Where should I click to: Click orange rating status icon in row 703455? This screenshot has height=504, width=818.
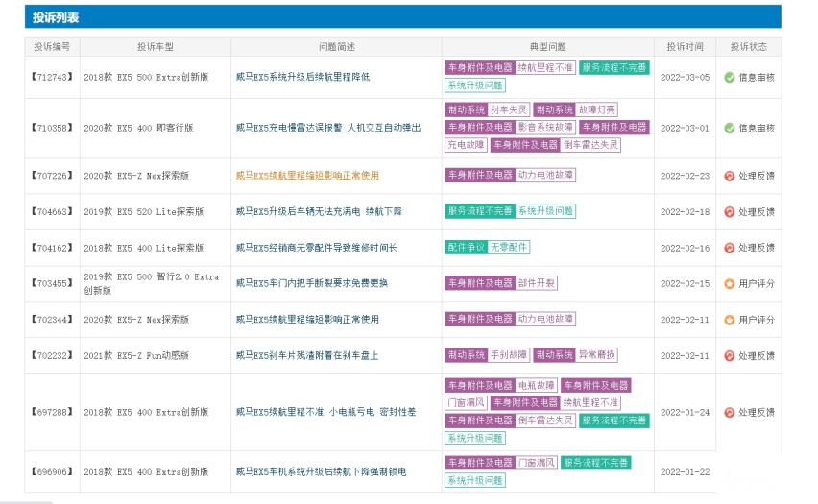(730, 284)
